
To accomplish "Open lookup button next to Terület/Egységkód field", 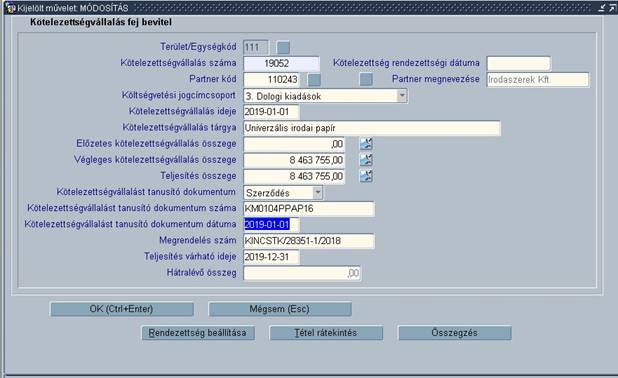I will click(283, 48).
